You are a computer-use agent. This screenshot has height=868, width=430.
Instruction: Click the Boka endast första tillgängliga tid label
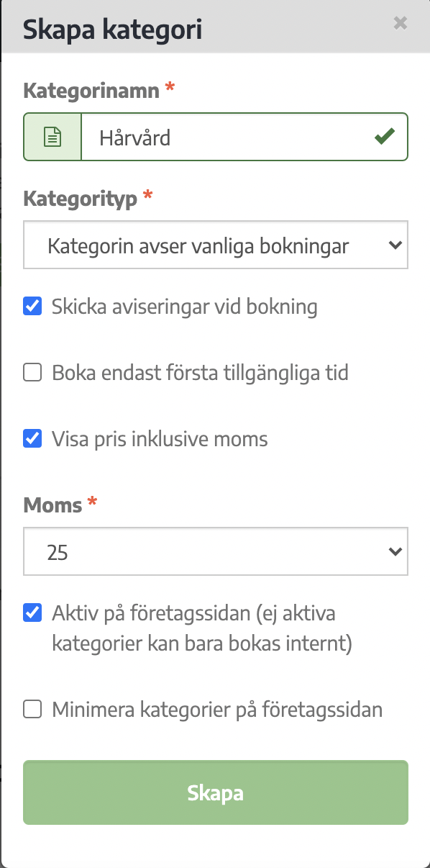201,374
